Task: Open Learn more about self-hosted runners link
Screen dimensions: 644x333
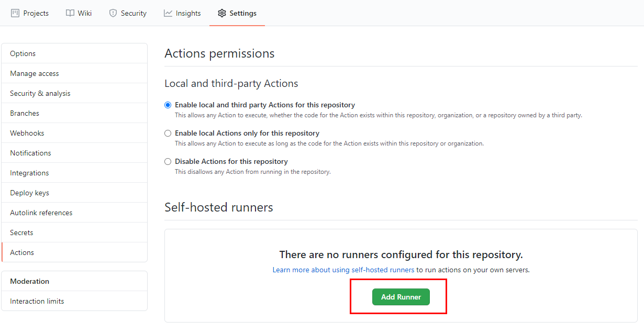Action: (343, 270)
